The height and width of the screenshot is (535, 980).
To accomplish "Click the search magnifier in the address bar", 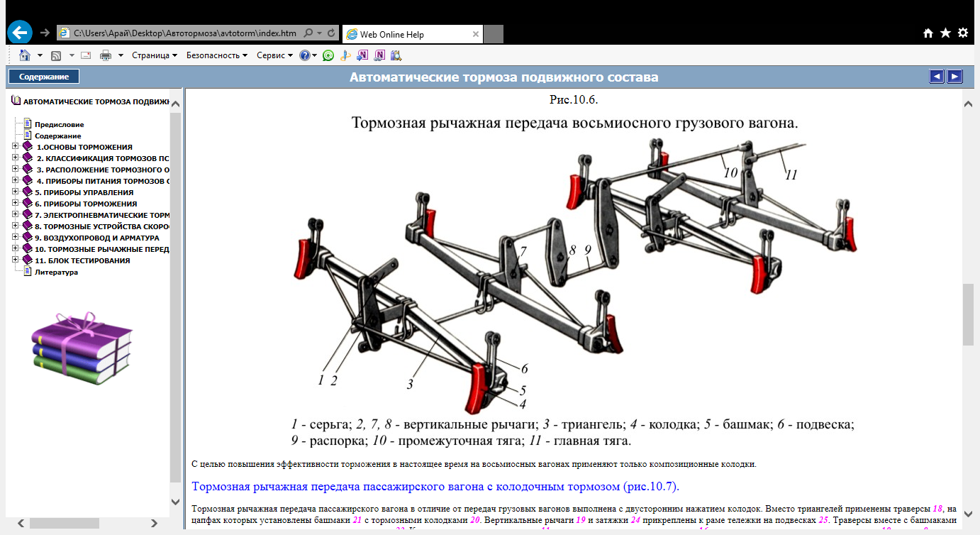I will (308, 33).
